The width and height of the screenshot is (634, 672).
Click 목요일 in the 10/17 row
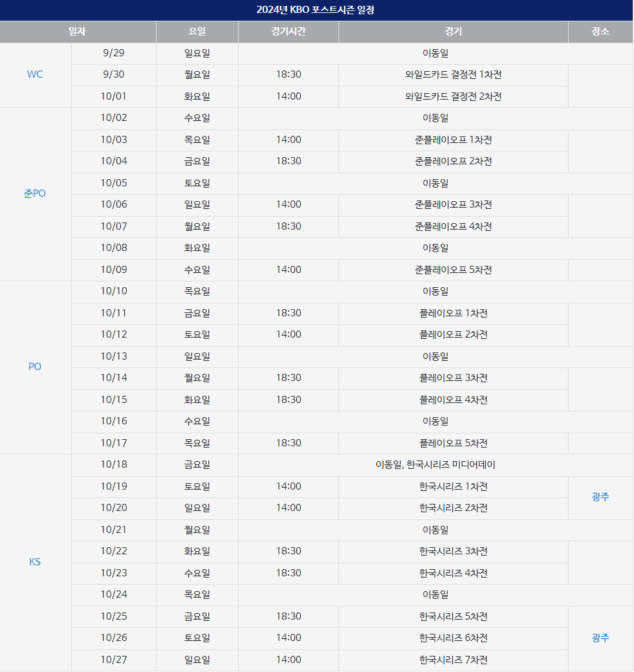click(197, 443)
